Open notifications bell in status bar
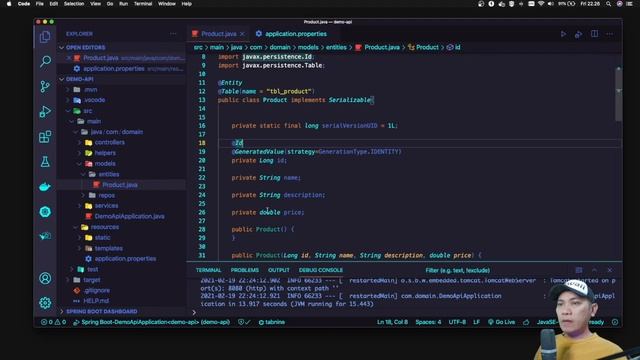640x360 pixels. coord(615,322)
